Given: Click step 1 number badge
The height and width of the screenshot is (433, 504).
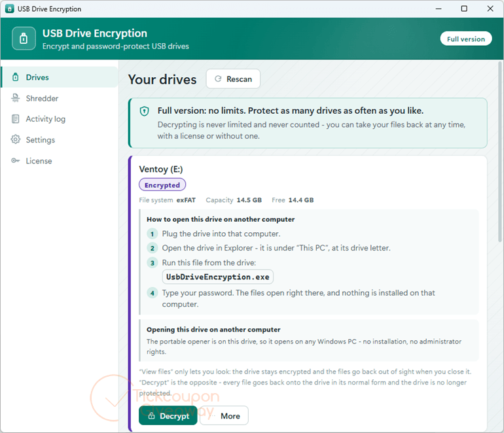Looking at the screenshot, I should (x=153, y=234).
